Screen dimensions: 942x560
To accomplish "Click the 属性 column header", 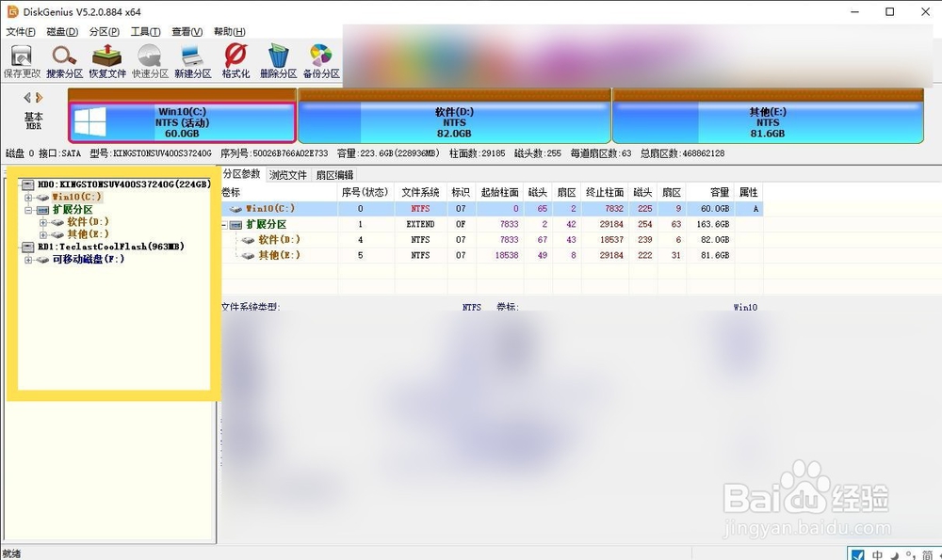I will [749, 192].
